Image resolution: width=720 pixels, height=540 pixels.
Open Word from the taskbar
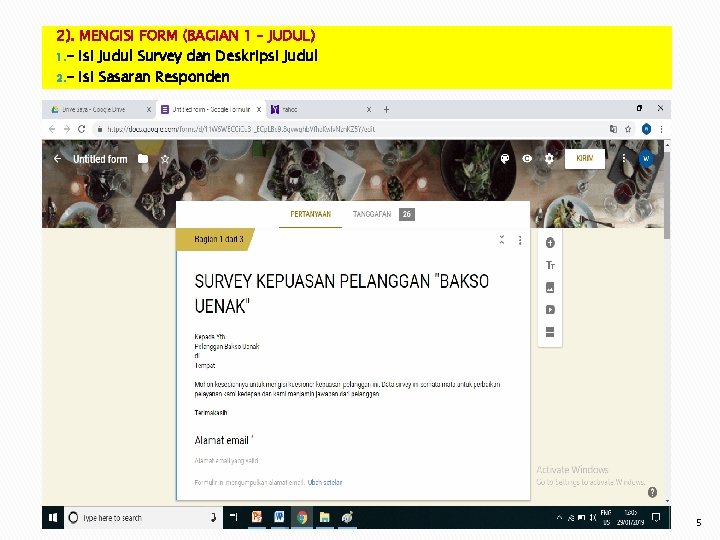point(279,518)
